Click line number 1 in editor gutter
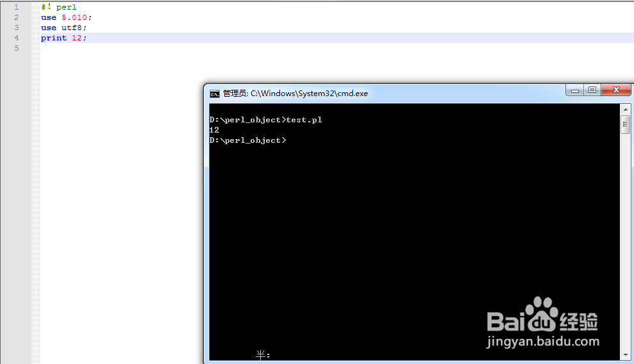The image size is (634, 364). [x=17, y=7]
